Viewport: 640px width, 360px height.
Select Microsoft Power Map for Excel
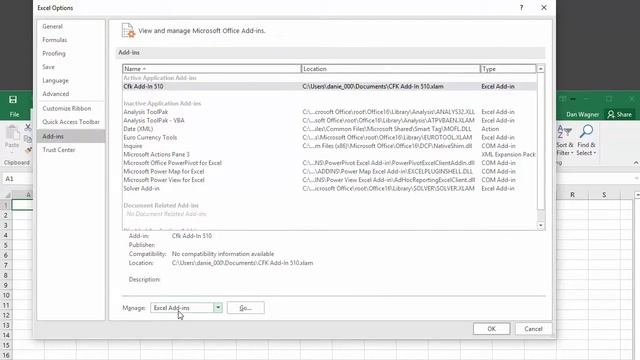click(329, 171)
